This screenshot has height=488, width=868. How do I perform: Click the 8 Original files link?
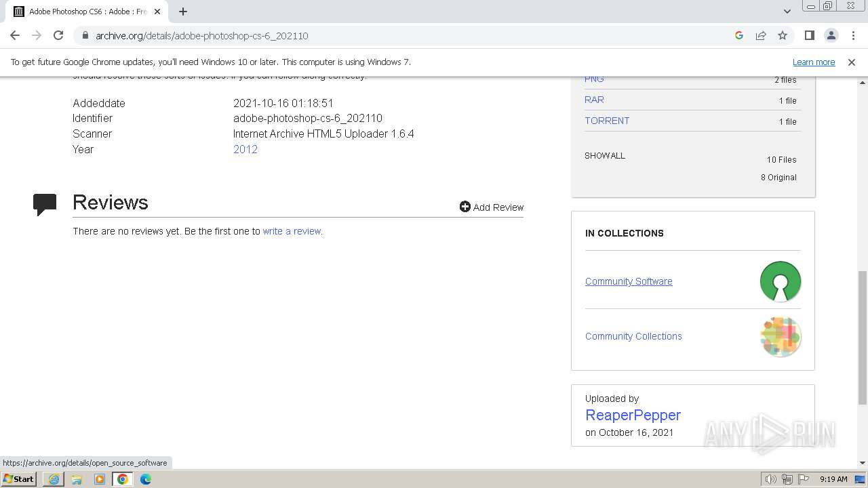tap(778, 178)
